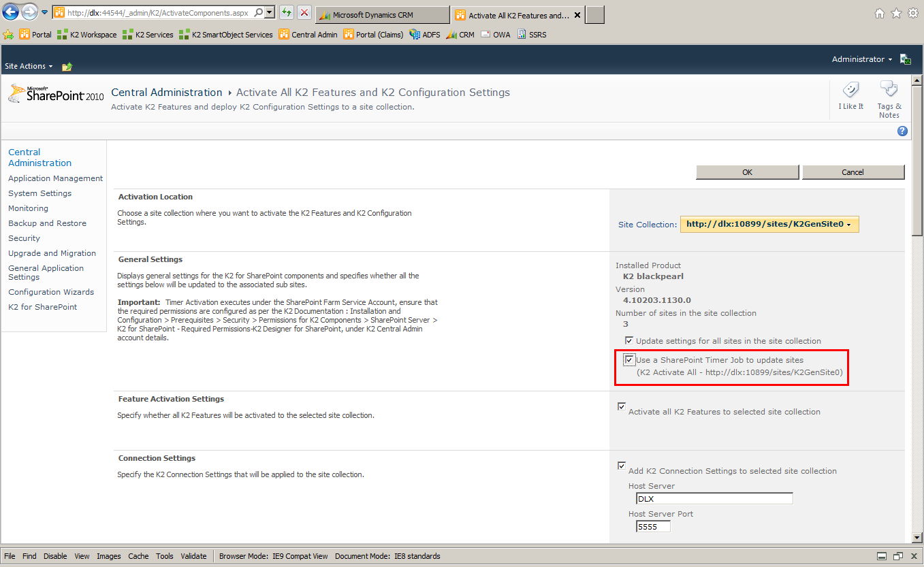The image size is (924, 567).
Task: Open the K2 Workspace bookmark
Action: (87, 35)
